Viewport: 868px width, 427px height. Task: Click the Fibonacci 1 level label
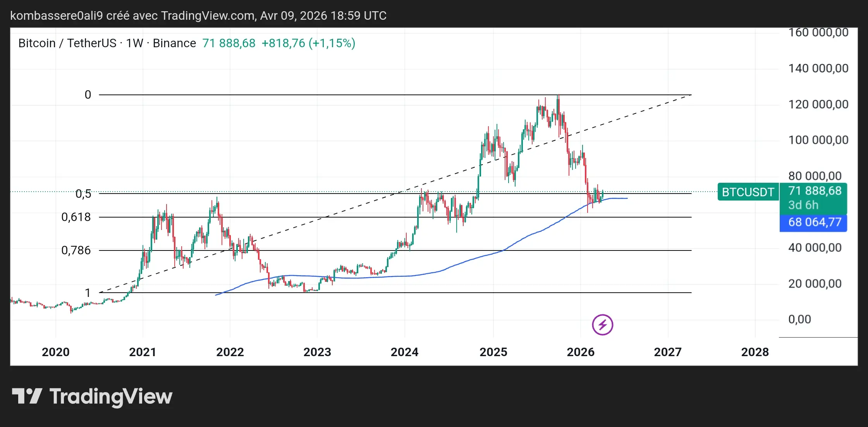pos(88,293)
